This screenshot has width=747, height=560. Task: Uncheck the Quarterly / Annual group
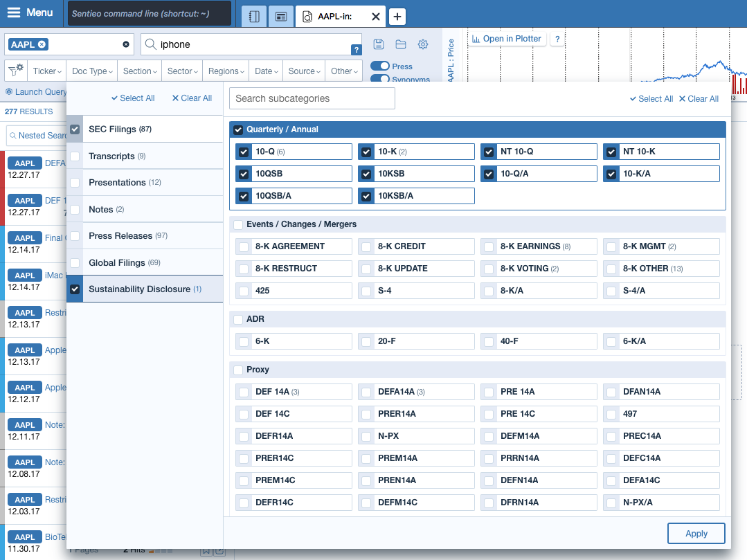coord(238,129)
